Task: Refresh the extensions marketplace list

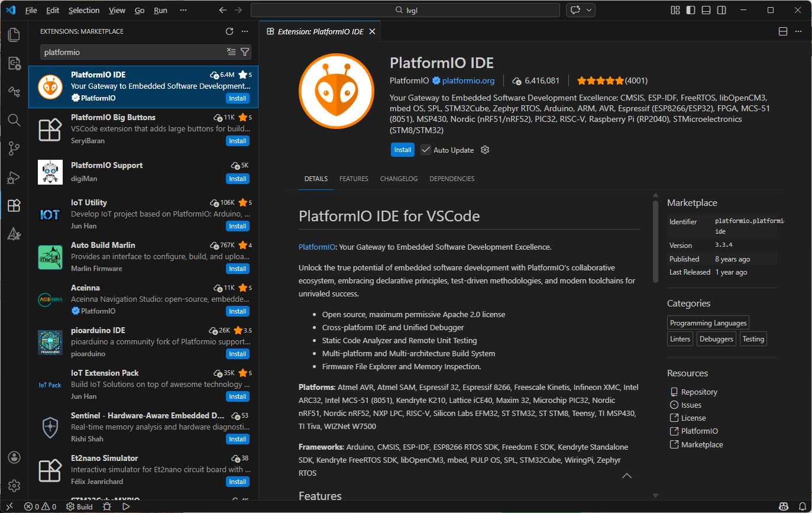Action: pyautogui.click(x=229, y=31)
